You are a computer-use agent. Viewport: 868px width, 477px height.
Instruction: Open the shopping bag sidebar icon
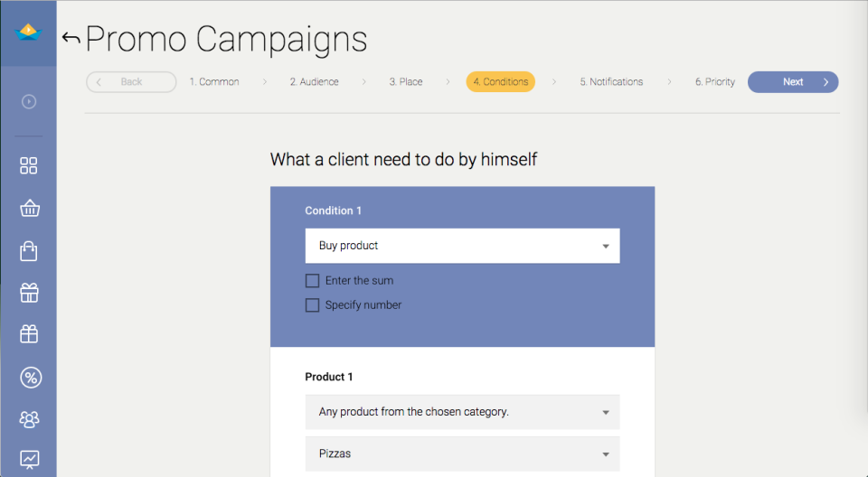coord(29,250)
